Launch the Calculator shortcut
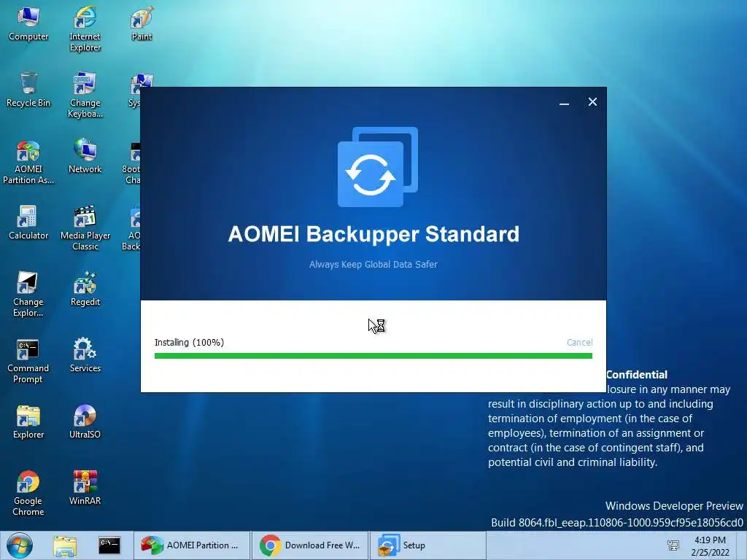This screenshot has width=747, height=560. point(28,223)
